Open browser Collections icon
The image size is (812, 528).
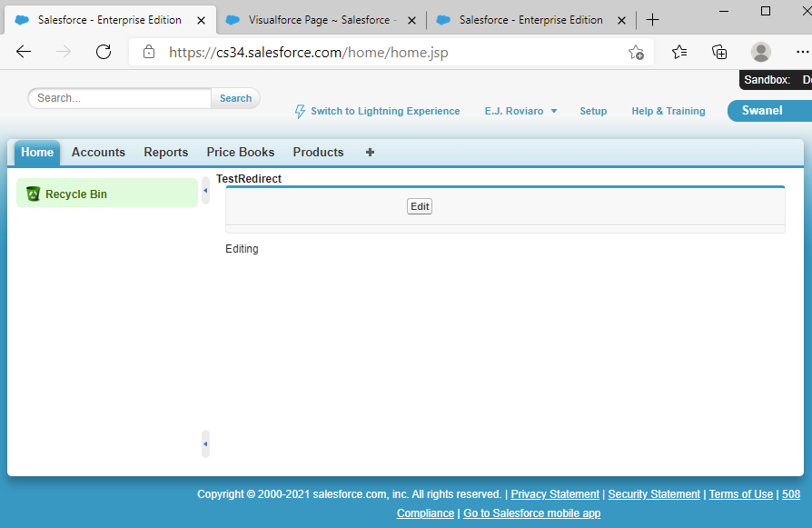(x=719, y=52)
